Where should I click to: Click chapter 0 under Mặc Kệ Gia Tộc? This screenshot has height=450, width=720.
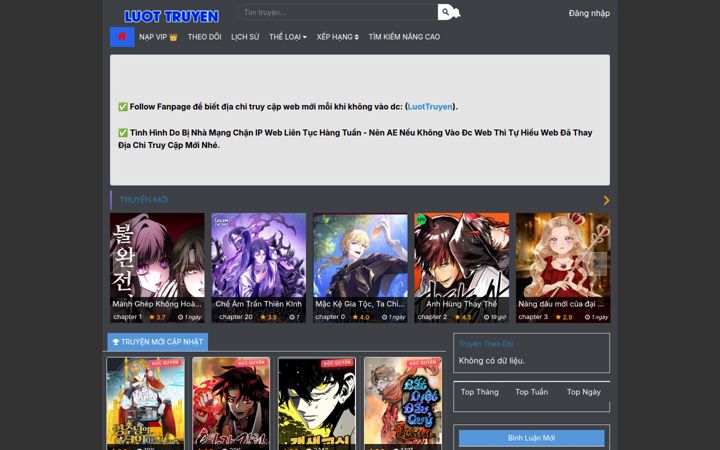tap(330, 317)
